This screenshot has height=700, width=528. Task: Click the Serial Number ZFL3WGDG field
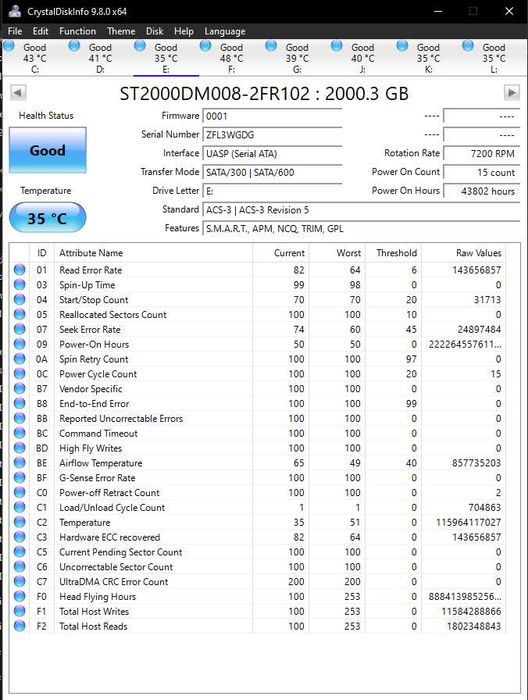click(x=272, y=135)
